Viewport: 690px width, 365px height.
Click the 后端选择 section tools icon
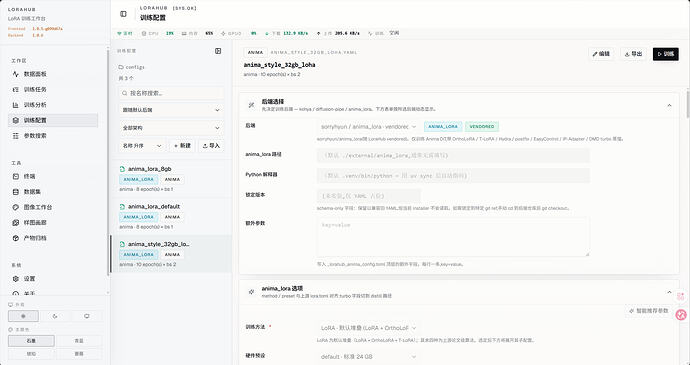pyautogui.click(x=251, y=105)
